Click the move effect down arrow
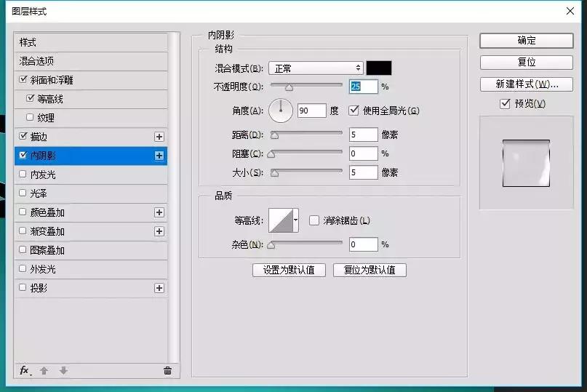 tap(63, 371)
